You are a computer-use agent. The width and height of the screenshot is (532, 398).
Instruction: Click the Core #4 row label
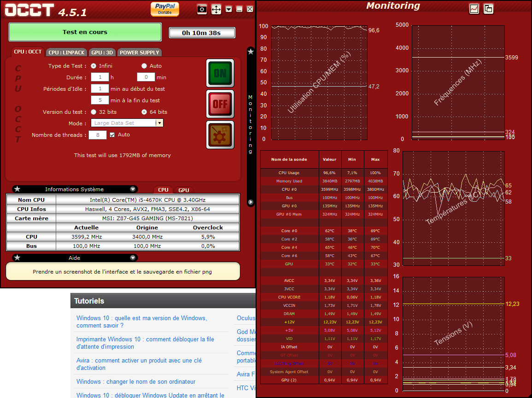(289, 247)
